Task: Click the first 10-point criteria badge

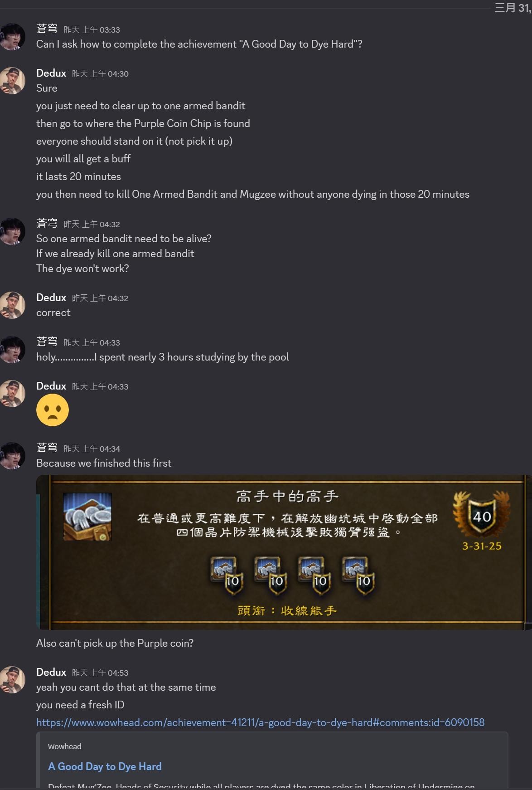Action: click(x=227, y=575)
